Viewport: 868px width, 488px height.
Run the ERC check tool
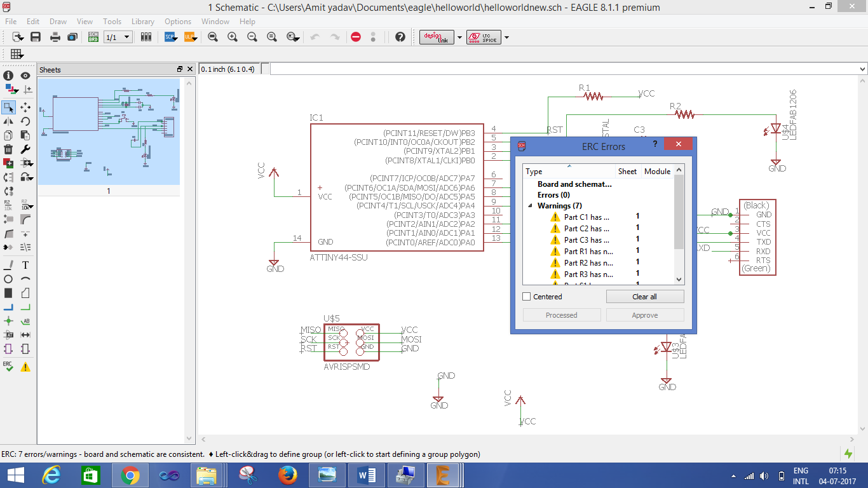tap(8, 367)
